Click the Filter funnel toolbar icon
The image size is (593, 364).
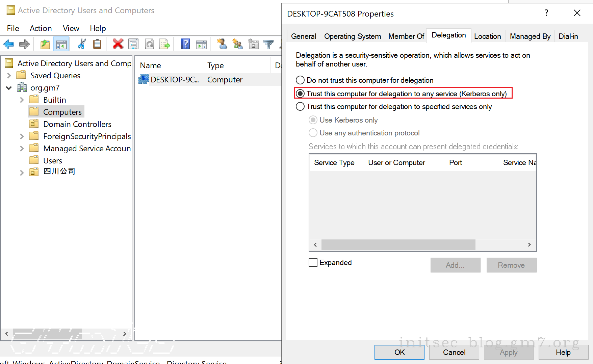(268, 44)
